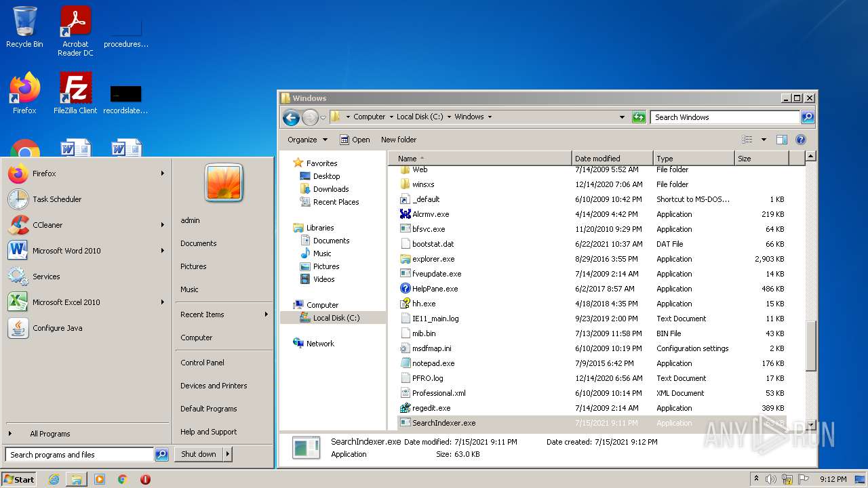
Task: Expand Shut down options arrow
Action: 227,454
